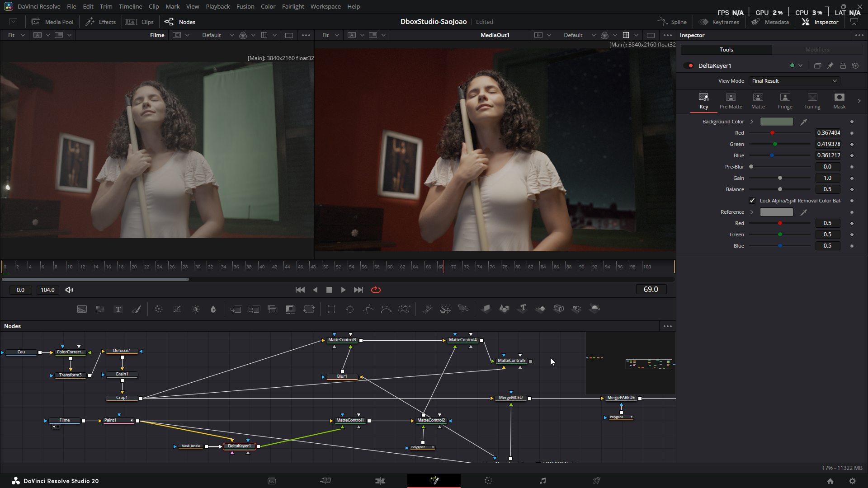The height and width of the screenshot is (488, 868).
Task: Add a Background node from the toolbar
Action: [82, 309]
